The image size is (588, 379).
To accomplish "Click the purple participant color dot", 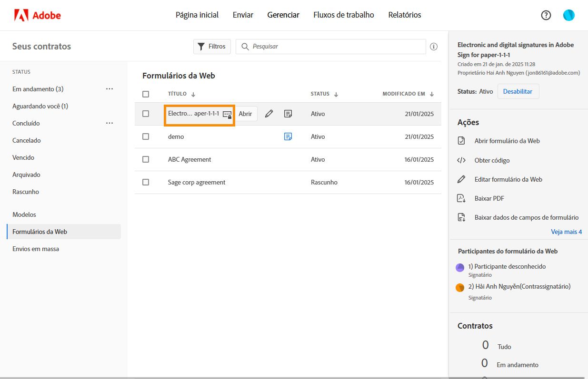I will pyautogui.click(x=460, y=267).
